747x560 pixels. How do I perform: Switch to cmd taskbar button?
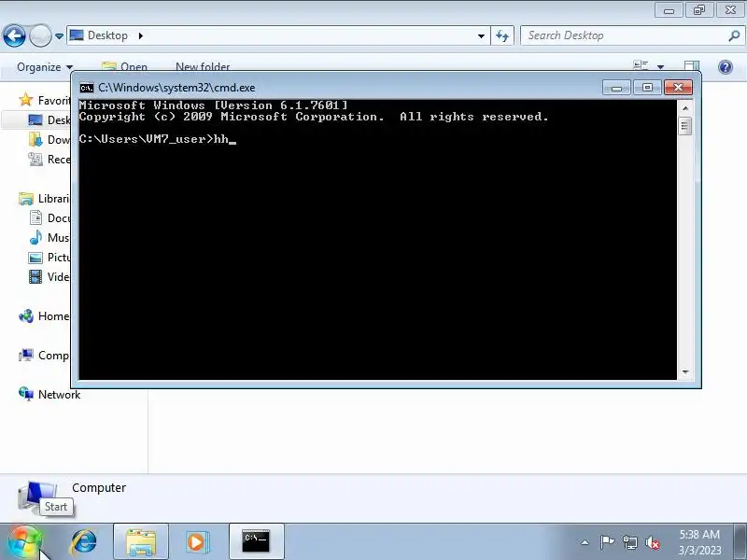click(256, 542)
